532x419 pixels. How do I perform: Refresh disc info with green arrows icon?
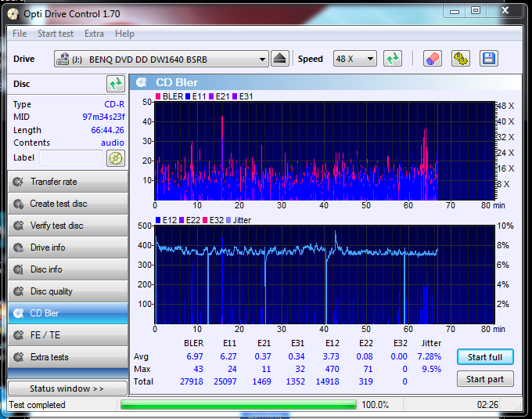point(116,84)
